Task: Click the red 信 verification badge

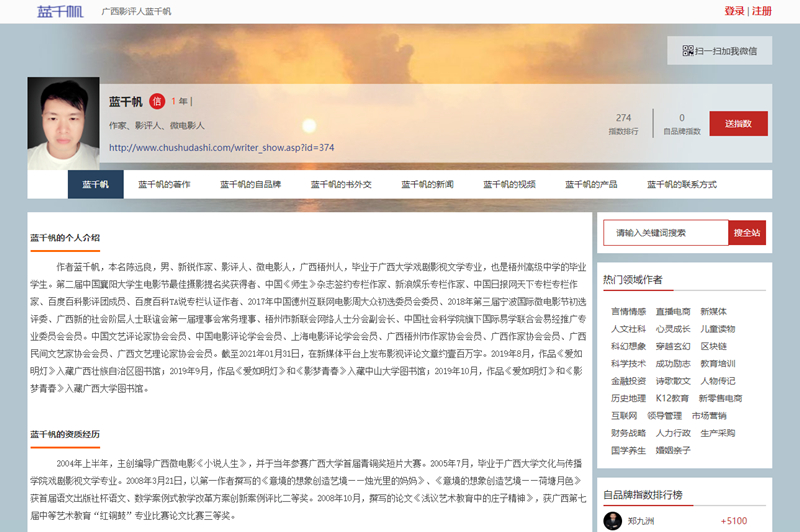Action: [x=157, y=101]
